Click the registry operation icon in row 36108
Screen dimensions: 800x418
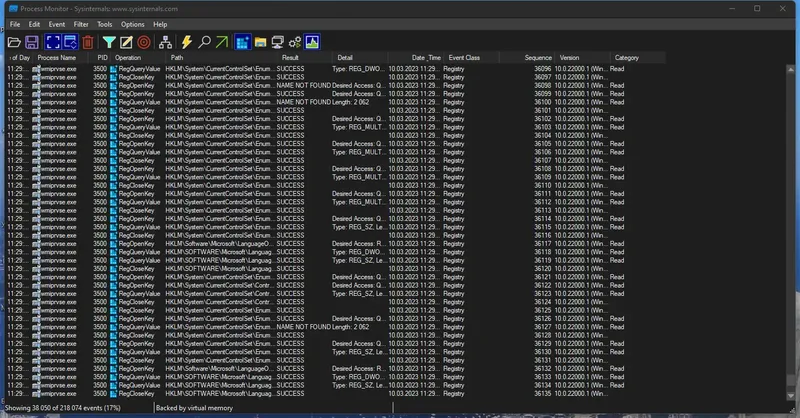(x=114, y=169)
